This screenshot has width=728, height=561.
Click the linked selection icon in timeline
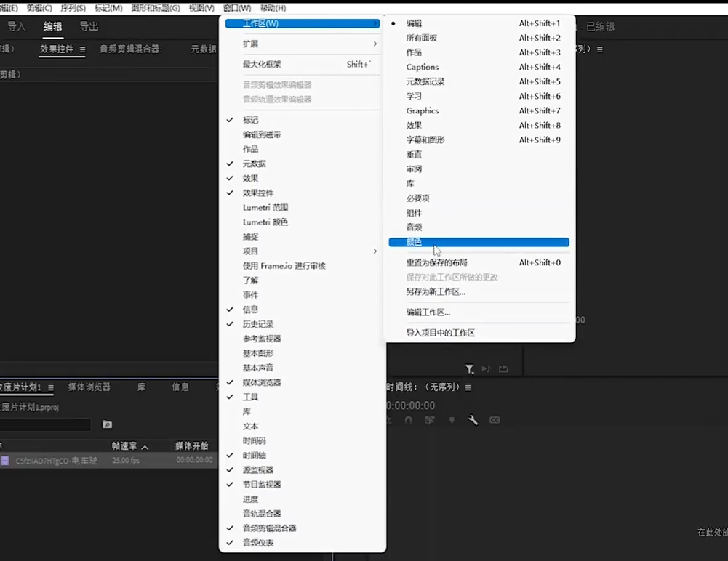tap(430, 420)
